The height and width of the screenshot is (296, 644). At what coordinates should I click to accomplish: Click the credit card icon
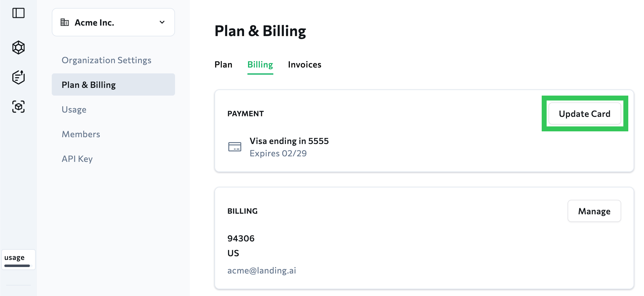click(235, 147)
